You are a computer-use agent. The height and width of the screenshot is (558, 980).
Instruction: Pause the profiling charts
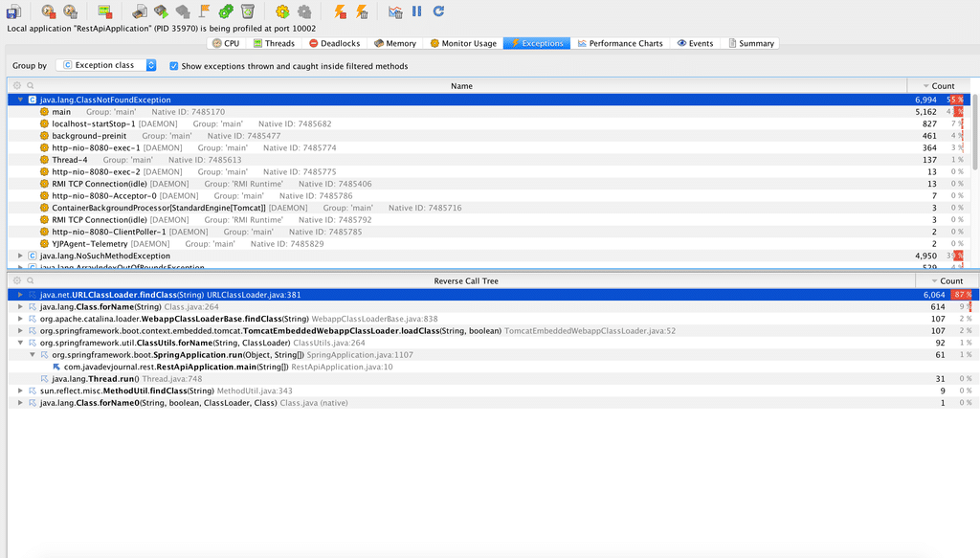(415, 11)
